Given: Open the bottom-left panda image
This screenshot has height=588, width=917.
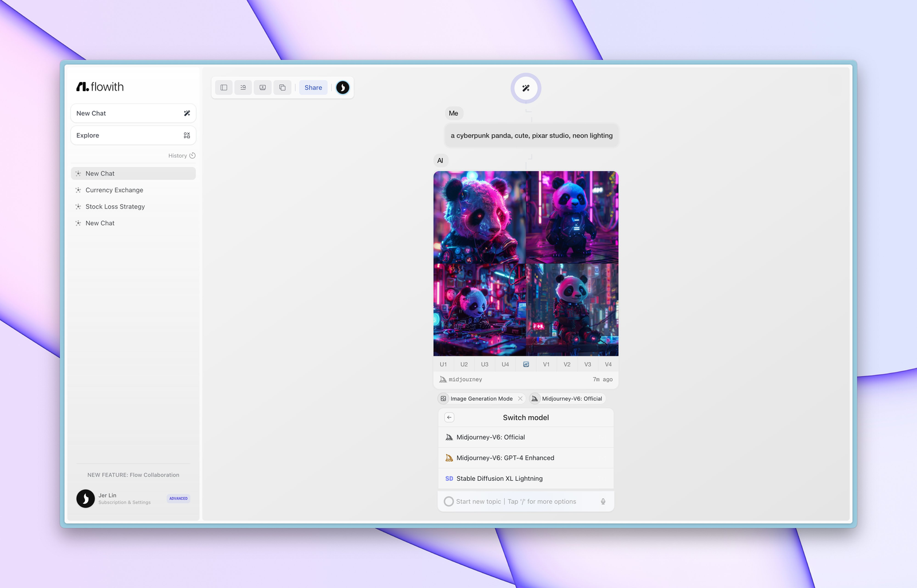Looking at the screenshot, I should 480,310.
